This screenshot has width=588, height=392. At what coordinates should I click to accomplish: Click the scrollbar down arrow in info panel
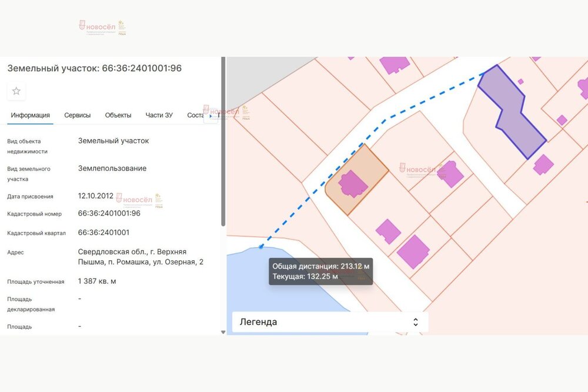pos(223,332)
